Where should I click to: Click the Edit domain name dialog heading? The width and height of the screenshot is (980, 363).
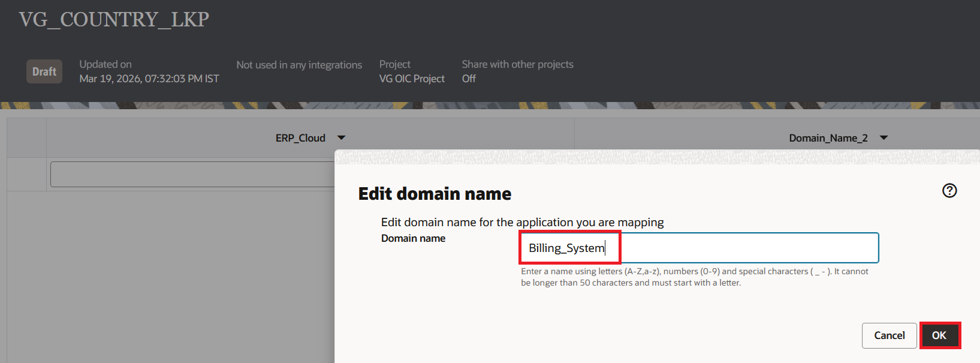pos(435,194)
